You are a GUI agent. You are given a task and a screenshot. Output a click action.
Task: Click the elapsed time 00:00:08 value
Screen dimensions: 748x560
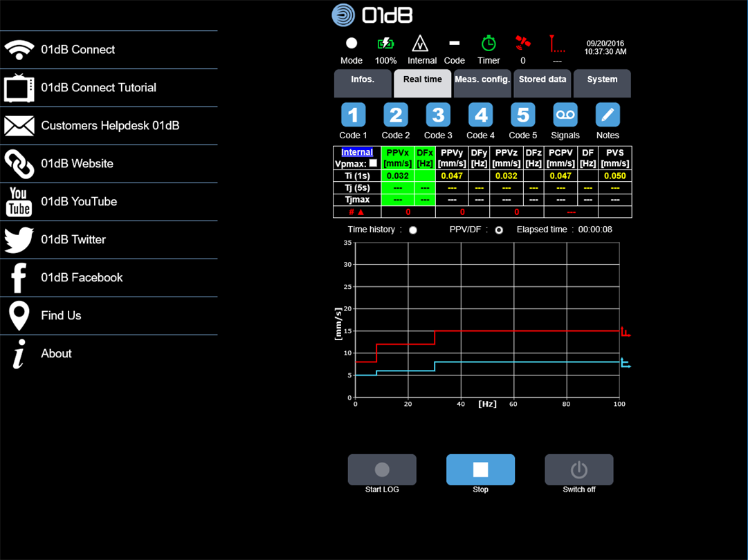coord(595,230)
